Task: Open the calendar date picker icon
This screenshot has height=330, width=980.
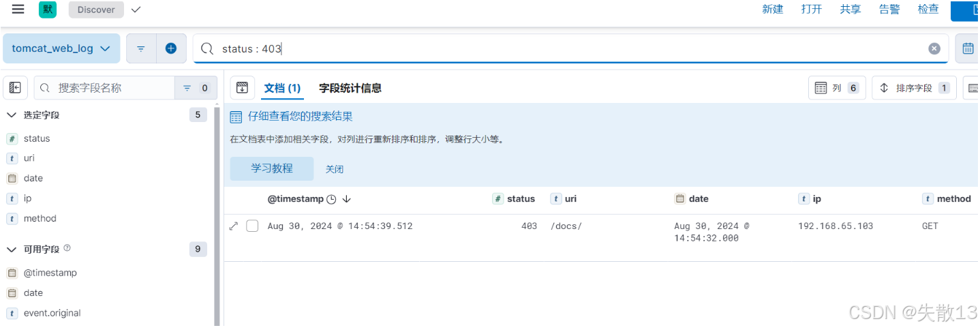Action: (x=968, y=48)
